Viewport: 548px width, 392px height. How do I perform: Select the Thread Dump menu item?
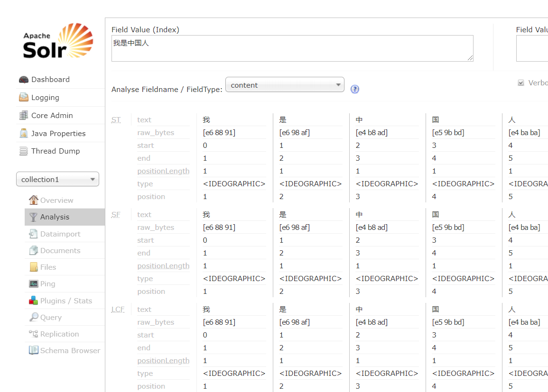[x=56, y=151]
